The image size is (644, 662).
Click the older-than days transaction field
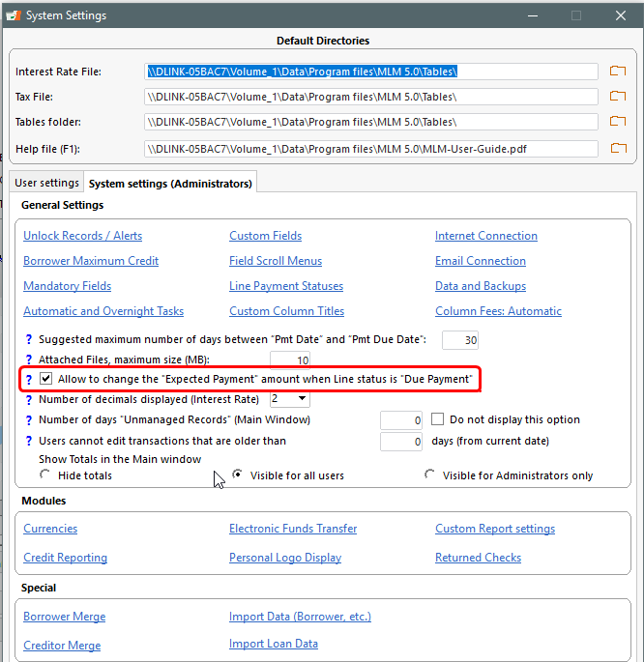pyautogui.click(x=401, y=442)
